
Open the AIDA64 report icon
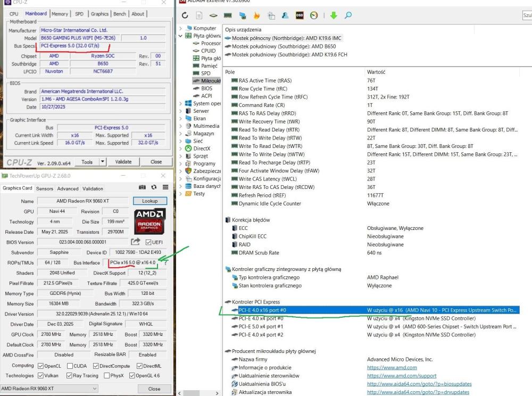tap(199, 15)
